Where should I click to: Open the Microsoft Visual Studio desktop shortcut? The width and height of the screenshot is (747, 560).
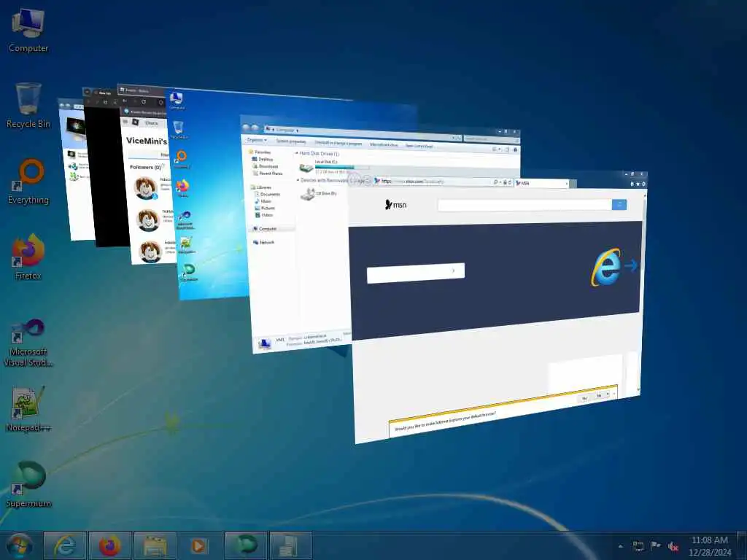point(28,343)
